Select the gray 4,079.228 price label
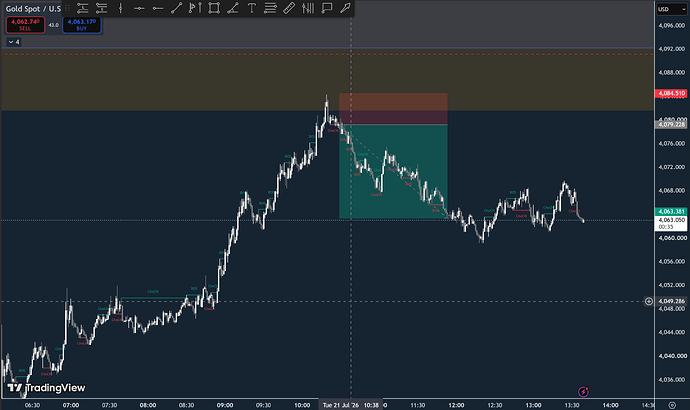The width and height of the screenshot is (690, 410). 671,124
